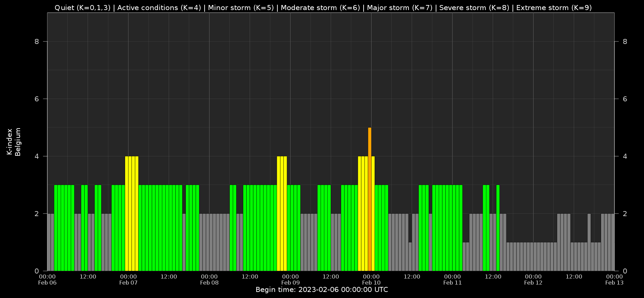This screenshot has height=298, width=644.
Task: Click the 'Feb 06' date label
Action: click(47, 283)
